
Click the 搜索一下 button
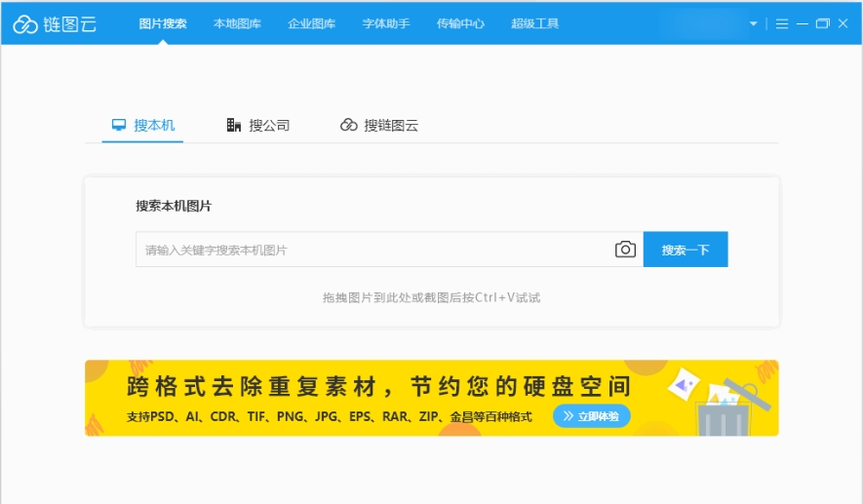(686, 250)
